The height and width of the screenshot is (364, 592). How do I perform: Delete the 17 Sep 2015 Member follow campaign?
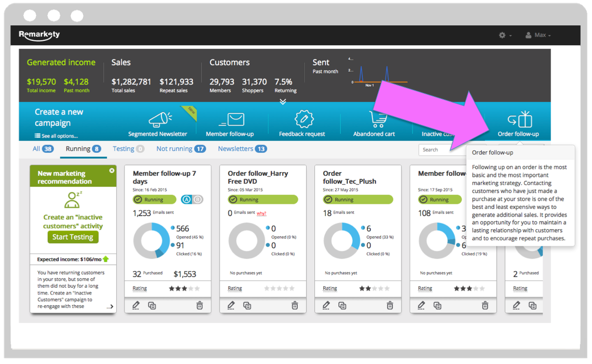485,305
